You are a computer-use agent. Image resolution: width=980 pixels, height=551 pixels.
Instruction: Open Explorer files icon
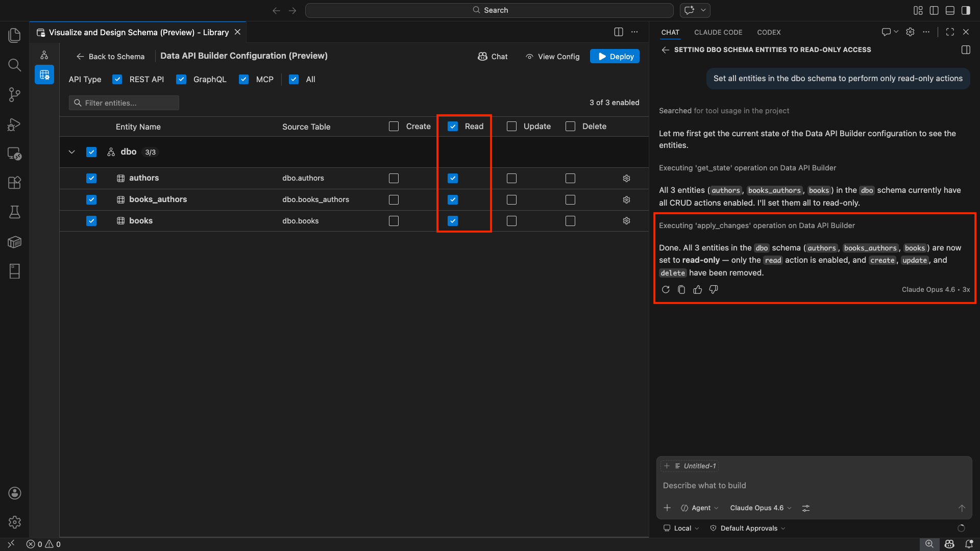click(x=14, y=35)
